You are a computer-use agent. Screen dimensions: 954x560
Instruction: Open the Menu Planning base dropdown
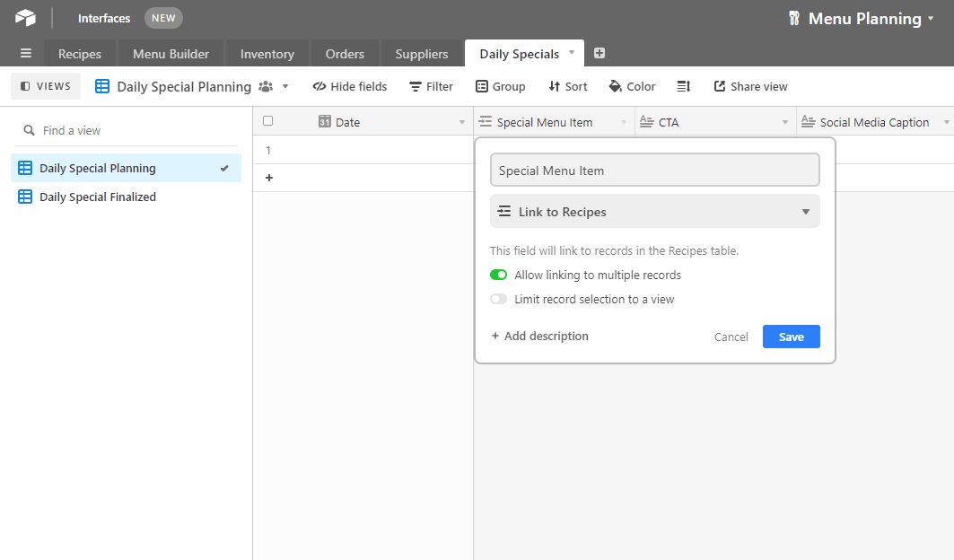tap(931, 19)
